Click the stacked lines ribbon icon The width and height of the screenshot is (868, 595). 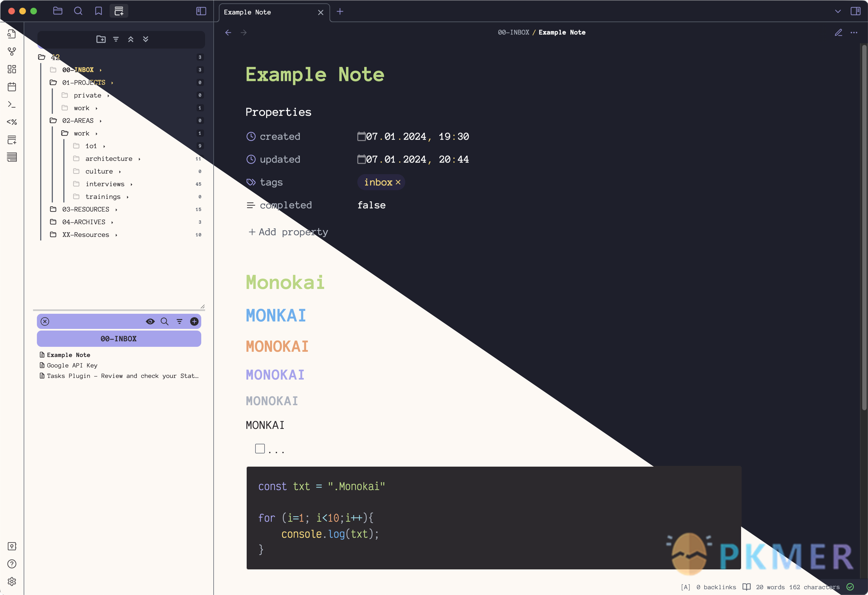coord(12,157)
